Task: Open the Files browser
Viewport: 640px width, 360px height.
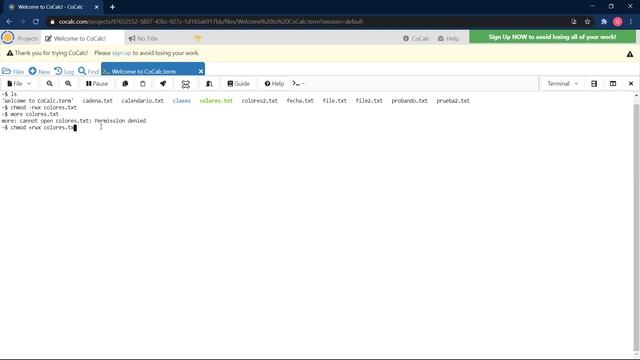Action: tap(13, 71)
